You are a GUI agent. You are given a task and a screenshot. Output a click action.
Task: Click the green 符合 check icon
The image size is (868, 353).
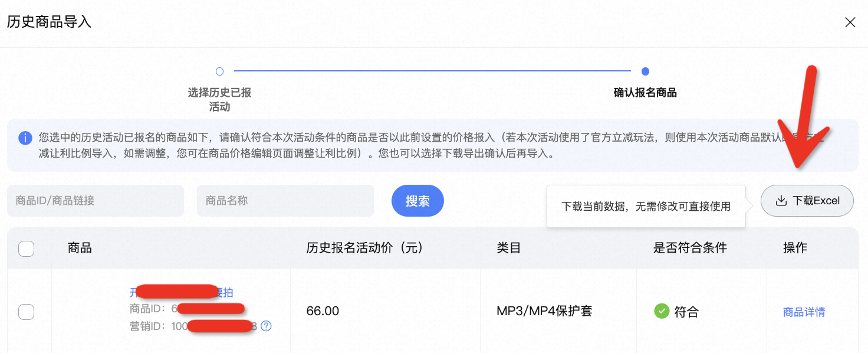tap(662, 311)
